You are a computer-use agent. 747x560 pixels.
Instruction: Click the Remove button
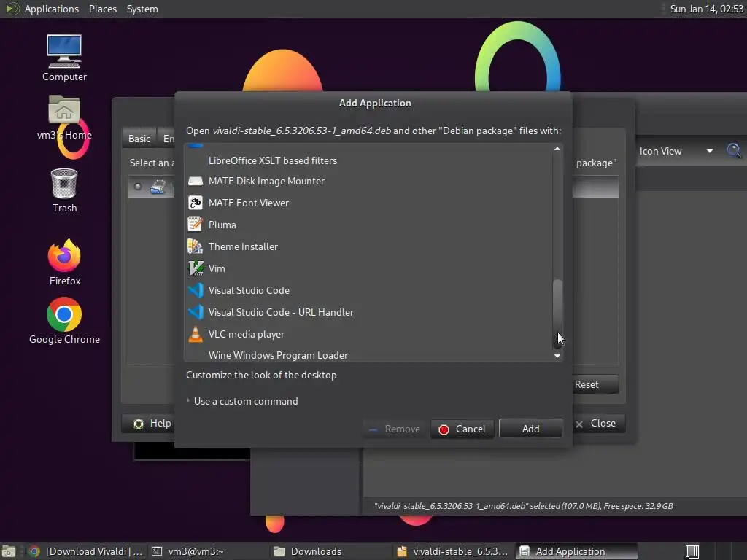tap(394, 429)
